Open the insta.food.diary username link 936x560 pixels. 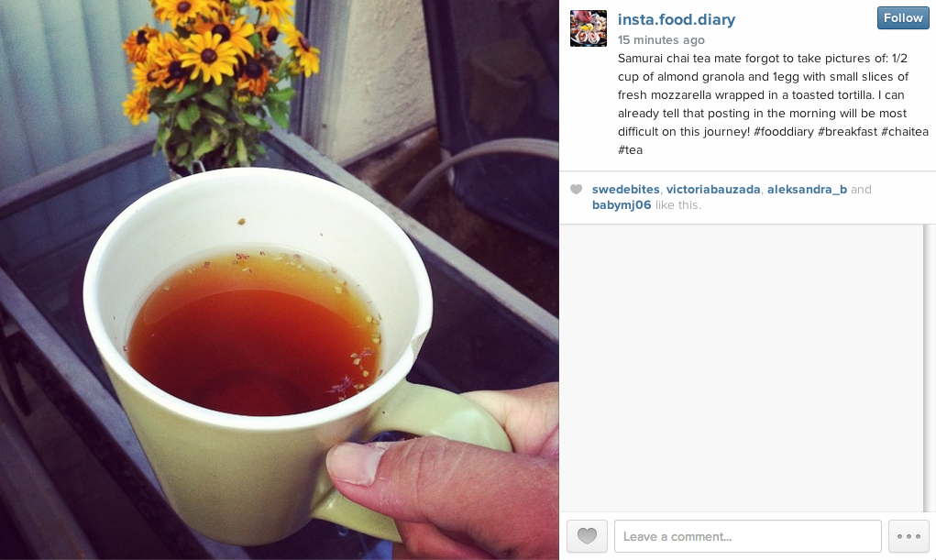[677, 19]
